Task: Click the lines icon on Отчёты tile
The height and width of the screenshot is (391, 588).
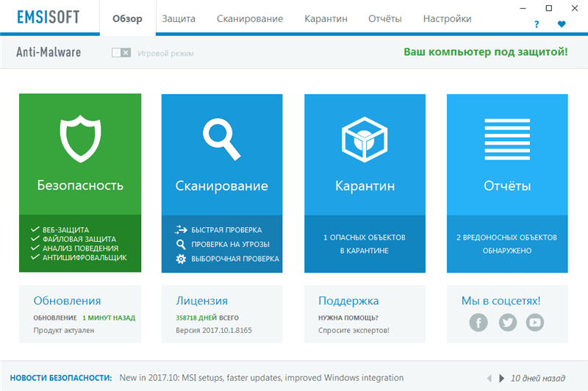Action: (507, 140)
